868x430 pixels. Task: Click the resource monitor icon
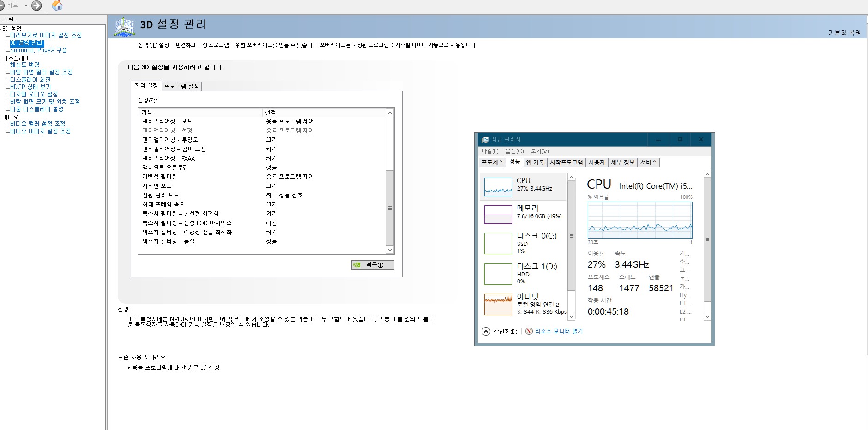529,331
